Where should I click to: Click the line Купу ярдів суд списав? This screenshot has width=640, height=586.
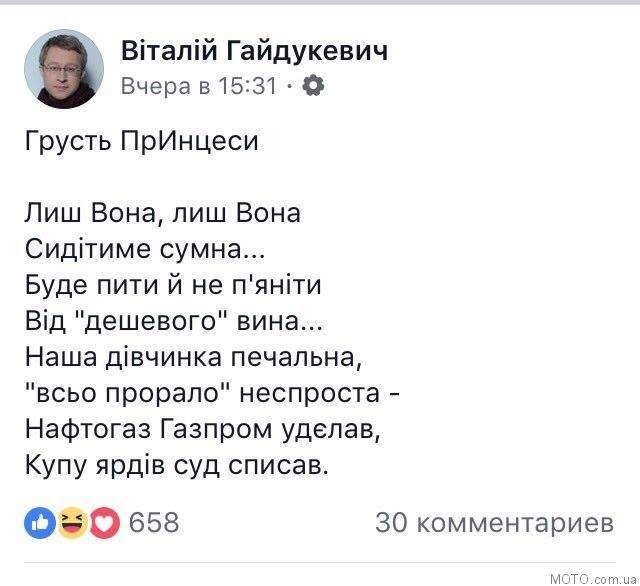(x=177, y=466)
